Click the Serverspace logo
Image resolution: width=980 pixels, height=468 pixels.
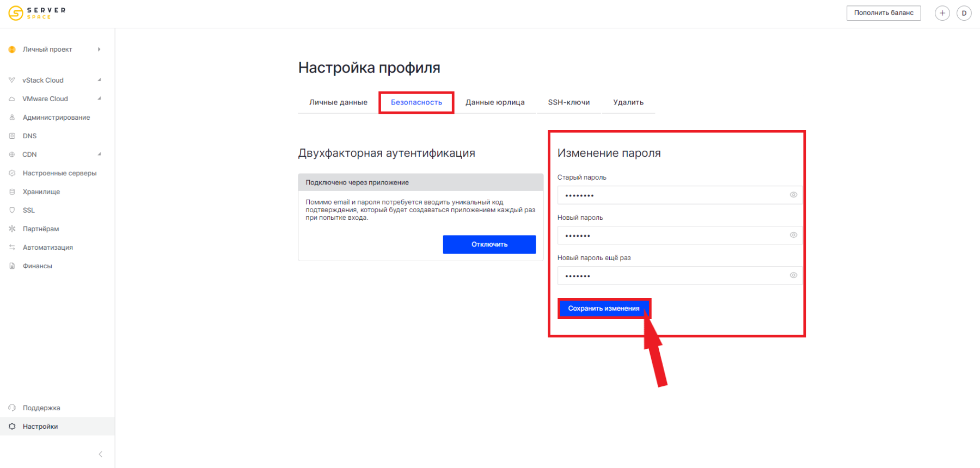pos(37,13)
